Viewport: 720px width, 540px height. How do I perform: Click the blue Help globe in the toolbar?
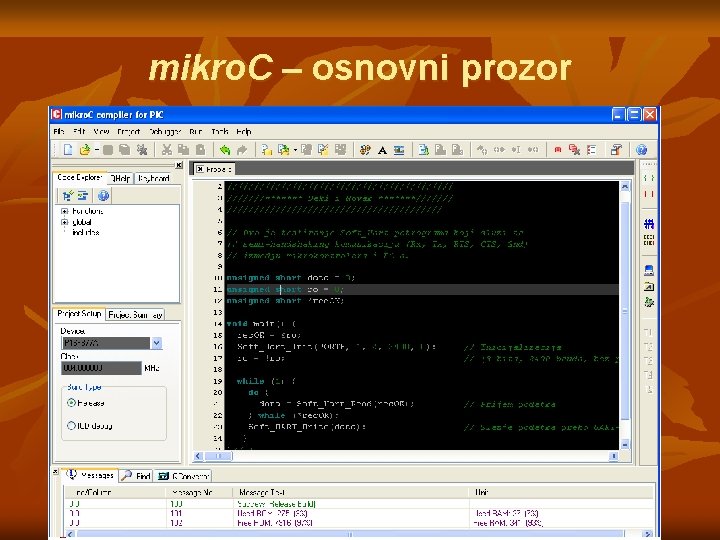[641, 150]
